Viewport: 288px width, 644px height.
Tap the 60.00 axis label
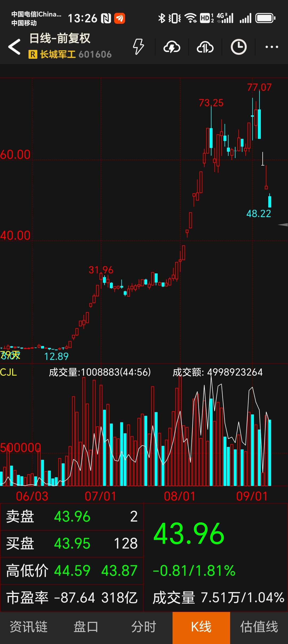pos(15,155)
